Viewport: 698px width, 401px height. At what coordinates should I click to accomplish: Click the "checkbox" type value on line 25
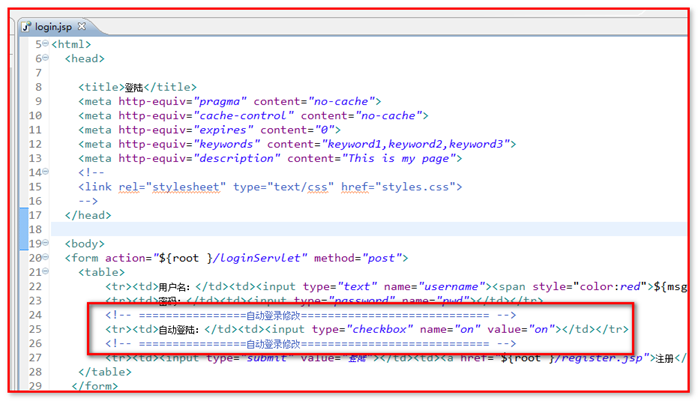(x=379, y=329)
